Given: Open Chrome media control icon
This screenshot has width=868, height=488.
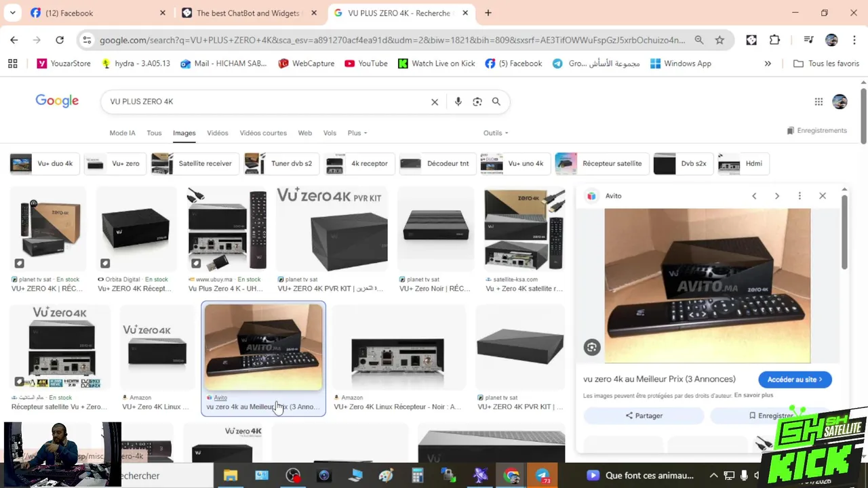Looking at the screenshot, I should click(808, 40).
